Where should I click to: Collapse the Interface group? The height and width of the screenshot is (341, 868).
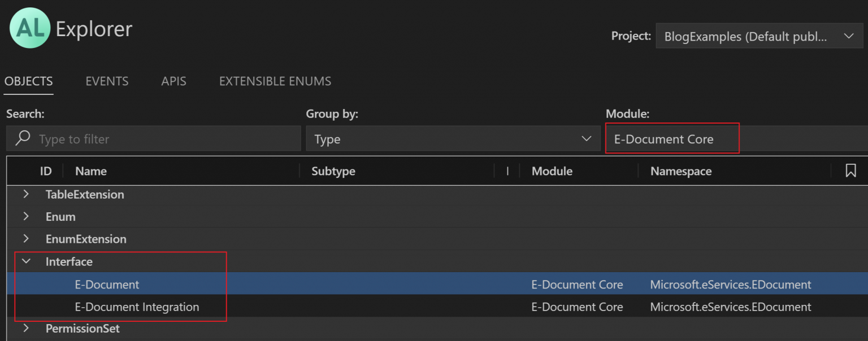coord(26,261)
